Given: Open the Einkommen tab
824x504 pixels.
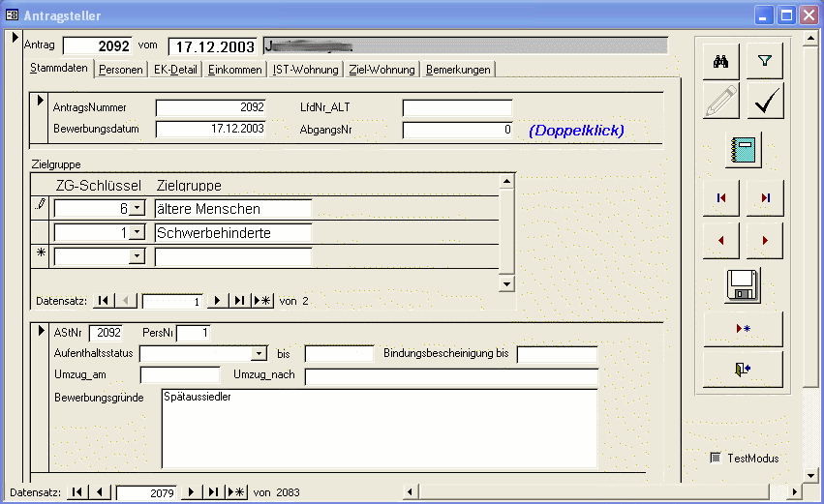Looking at the screenshot, I should point(235,70).
